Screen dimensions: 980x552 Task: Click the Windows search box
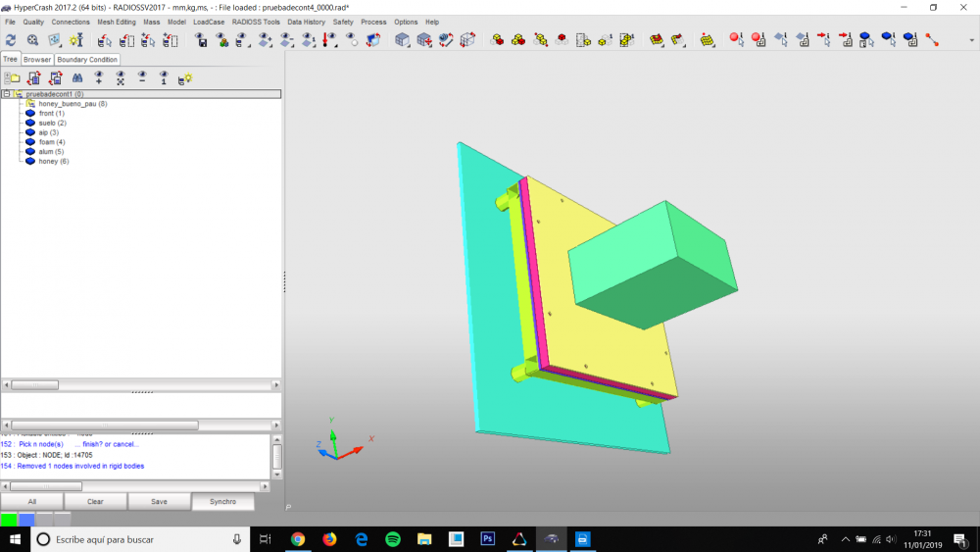click(x=140, y=539)
